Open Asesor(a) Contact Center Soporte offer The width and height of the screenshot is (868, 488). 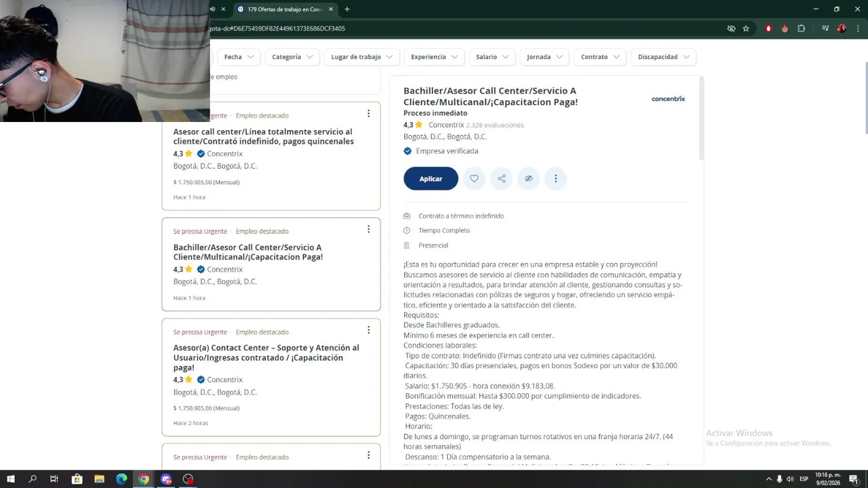[x=266, y=357]
